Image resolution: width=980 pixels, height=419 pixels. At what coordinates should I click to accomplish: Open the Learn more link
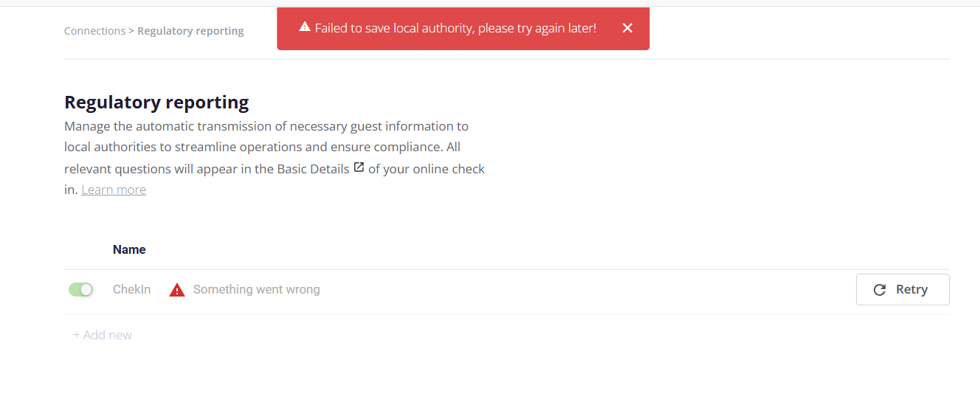pyautogui.click(x=114, y=190)
